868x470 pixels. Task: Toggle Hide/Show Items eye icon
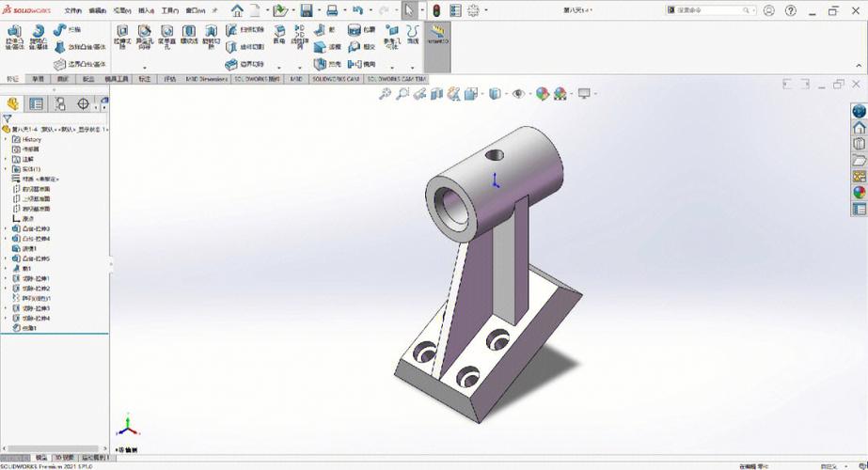click(x=518, y=94)
